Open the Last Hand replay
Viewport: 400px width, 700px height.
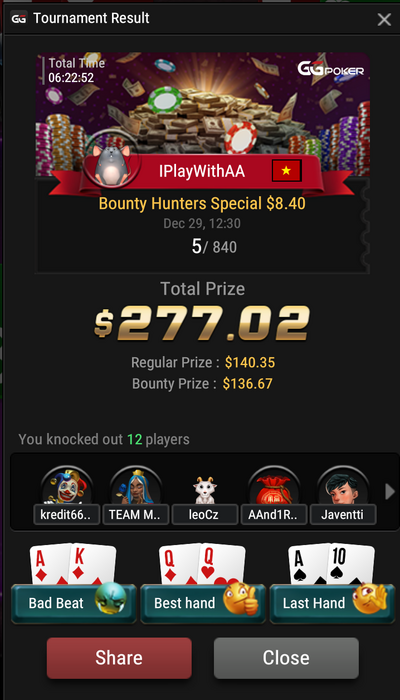coord(332,603)
